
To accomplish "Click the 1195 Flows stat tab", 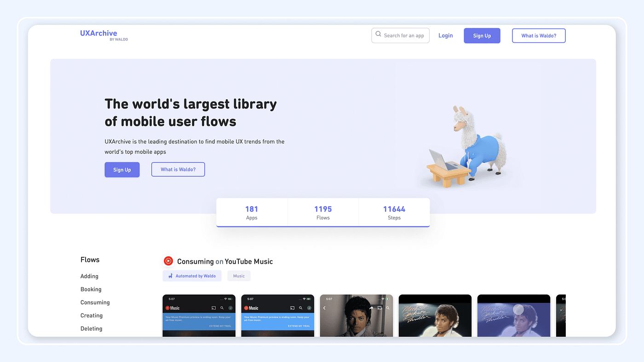I will (x=323, y=212).
